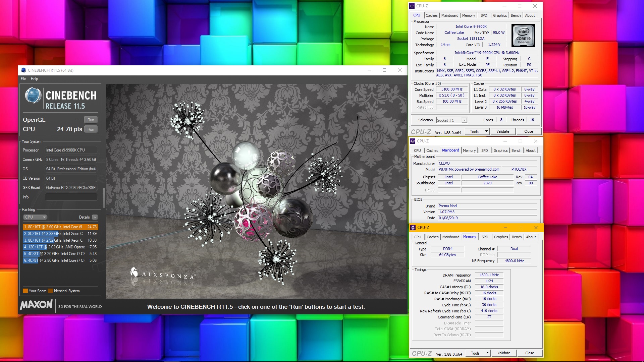The height and width of the screenshot is (362, 644).
Task: Open Tools dropdown arrow in top CPU-Z
Action: [486, 131]
